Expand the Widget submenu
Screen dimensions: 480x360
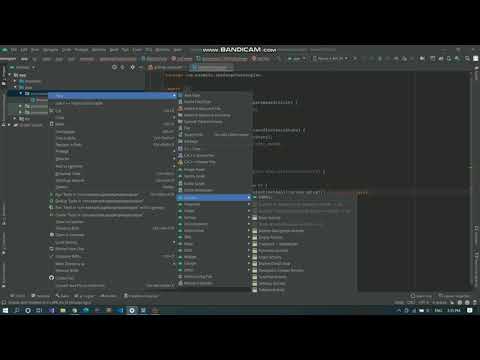(213, 257)
